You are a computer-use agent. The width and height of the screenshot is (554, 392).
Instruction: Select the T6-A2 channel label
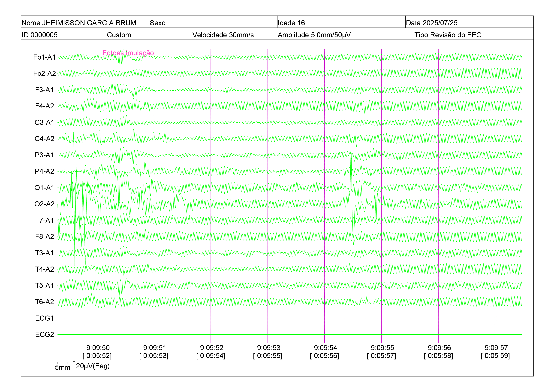pyautogui.click(x=44, y=302)
